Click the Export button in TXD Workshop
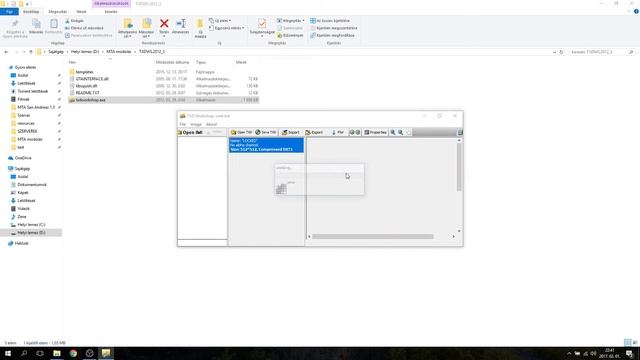Image resolution: width=640 pixels, height=360 pixels. (314, 132)
